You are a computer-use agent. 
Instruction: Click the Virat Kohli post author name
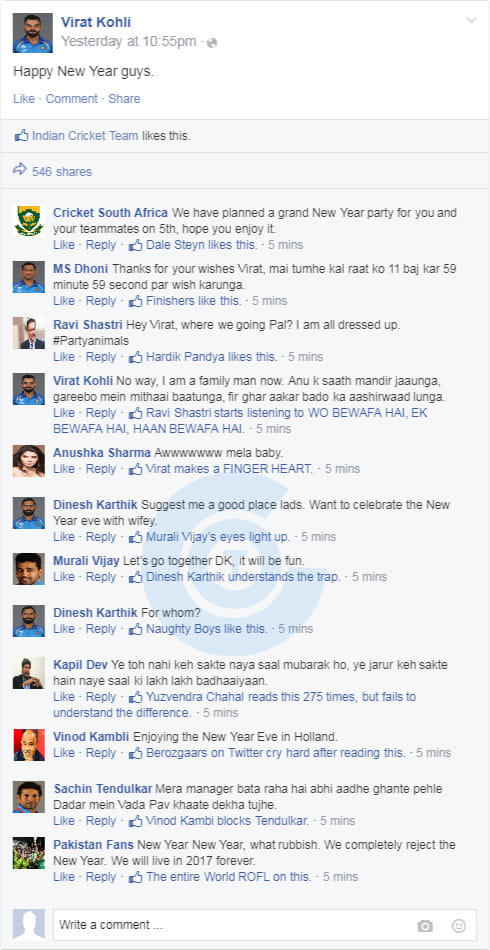[x=96, y=22]
